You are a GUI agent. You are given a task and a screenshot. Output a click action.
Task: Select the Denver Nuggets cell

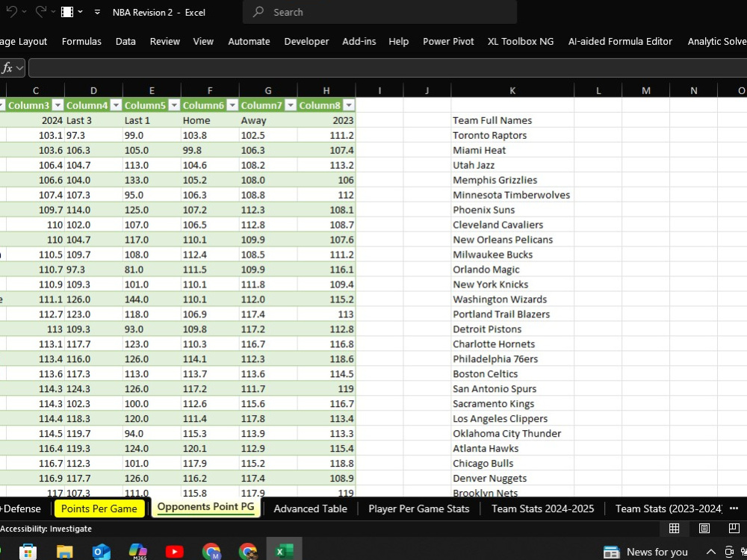512,478
